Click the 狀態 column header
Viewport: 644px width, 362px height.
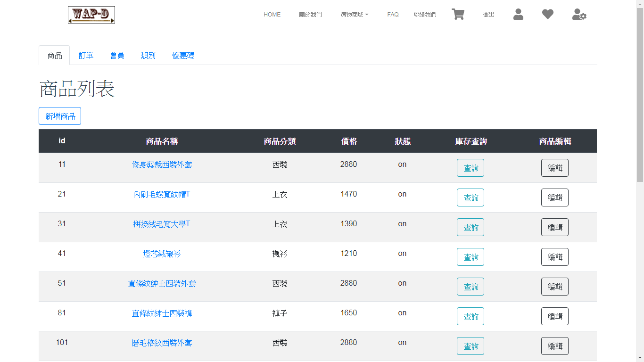tap(402, 141)
